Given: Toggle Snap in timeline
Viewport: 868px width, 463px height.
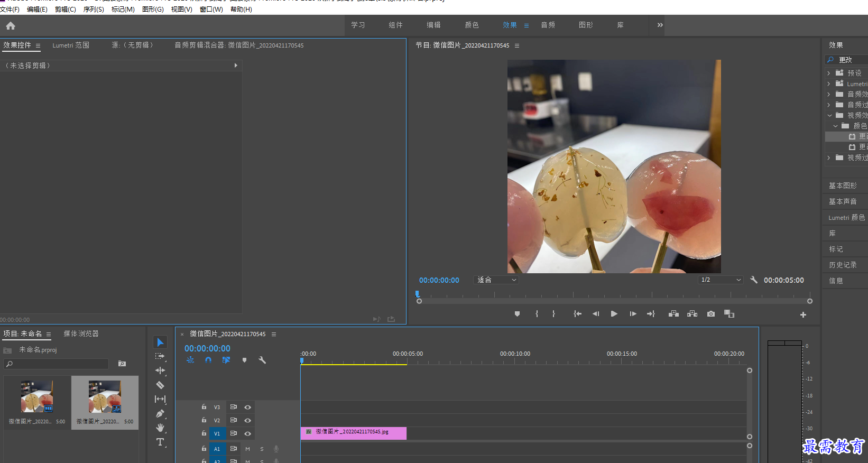Looking at the screenshot, I should point(208,360).
